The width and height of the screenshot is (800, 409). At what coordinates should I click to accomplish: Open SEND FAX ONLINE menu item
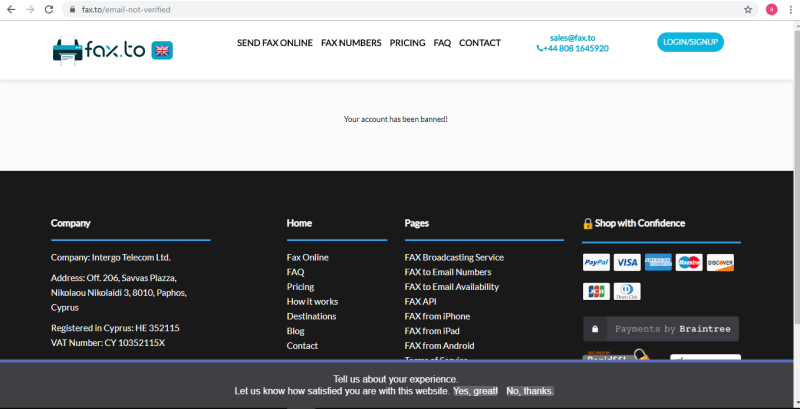click(274, 43)
